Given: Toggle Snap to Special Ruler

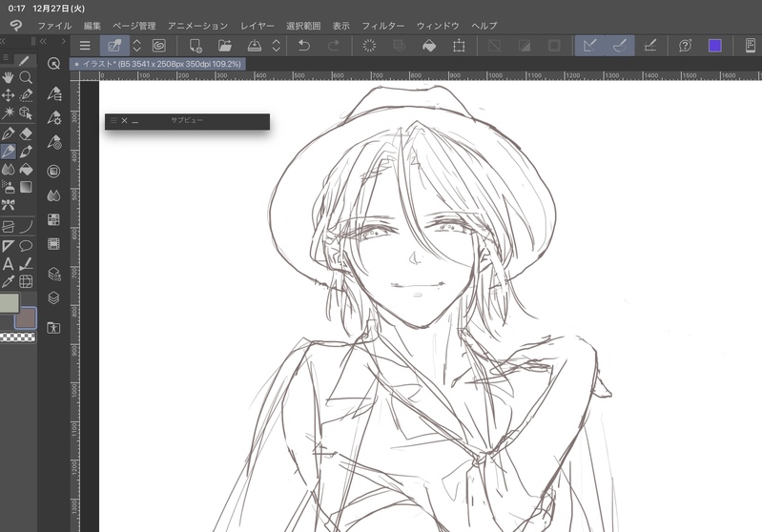Looking at the screenshot, I should click(x=620, y=46).
